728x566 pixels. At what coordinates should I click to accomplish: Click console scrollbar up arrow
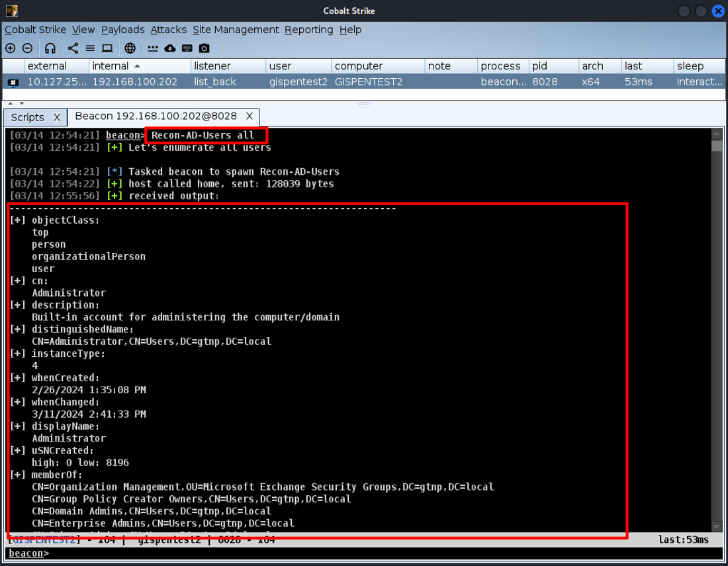(x=717, y=134)
